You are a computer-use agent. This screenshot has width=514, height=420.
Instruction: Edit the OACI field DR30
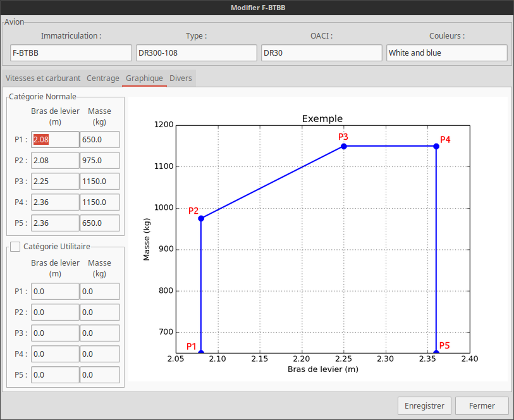click(322, 52)
